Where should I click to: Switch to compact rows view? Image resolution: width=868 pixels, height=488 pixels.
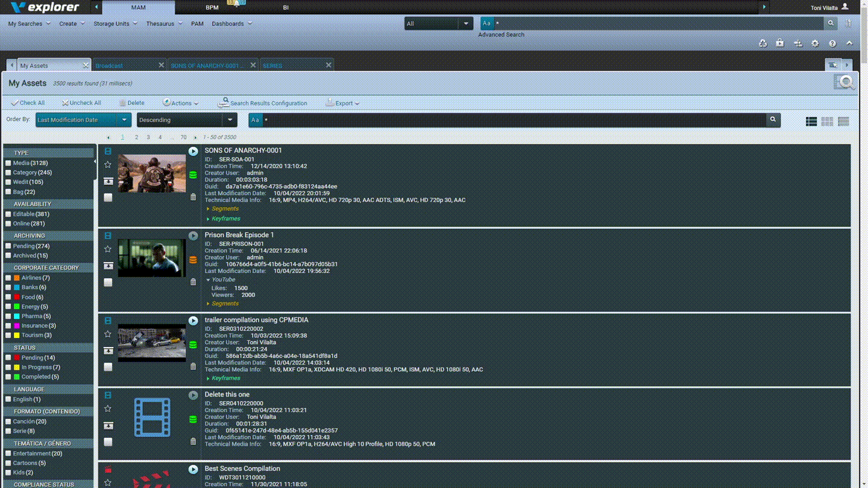(843, 121)
